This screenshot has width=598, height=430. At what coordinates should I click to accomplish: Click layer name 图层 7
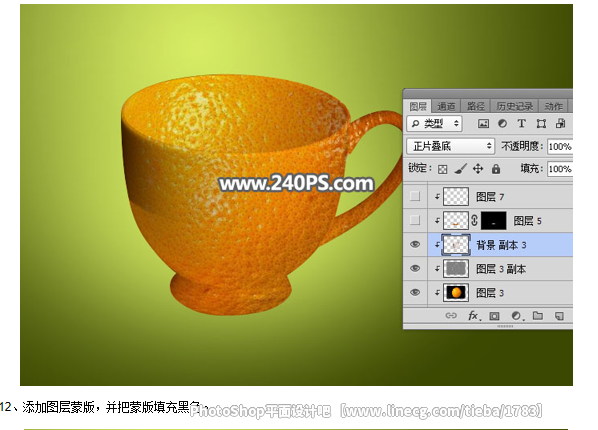click(490, 197)
